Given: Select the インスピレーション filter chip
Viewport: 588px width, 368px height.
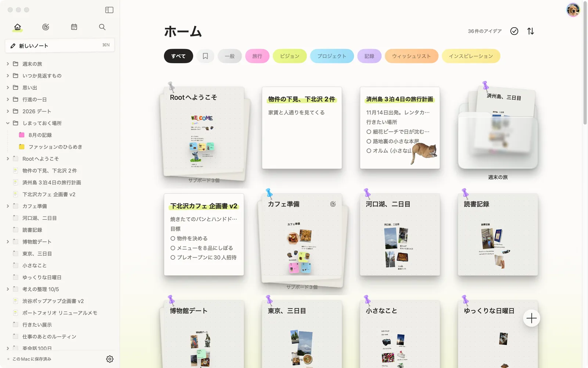Looking at the screenshot, I should pos(471,56).
